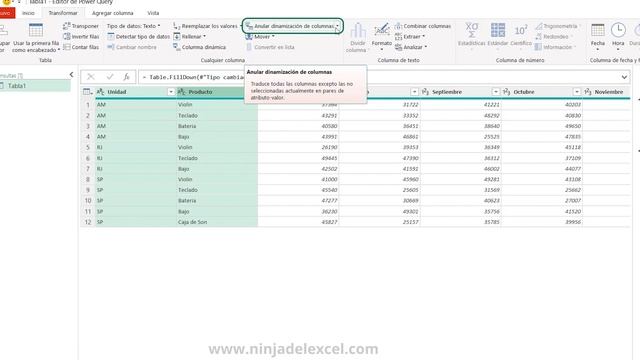Click the table corner menu icon

[x=87, y=92]
